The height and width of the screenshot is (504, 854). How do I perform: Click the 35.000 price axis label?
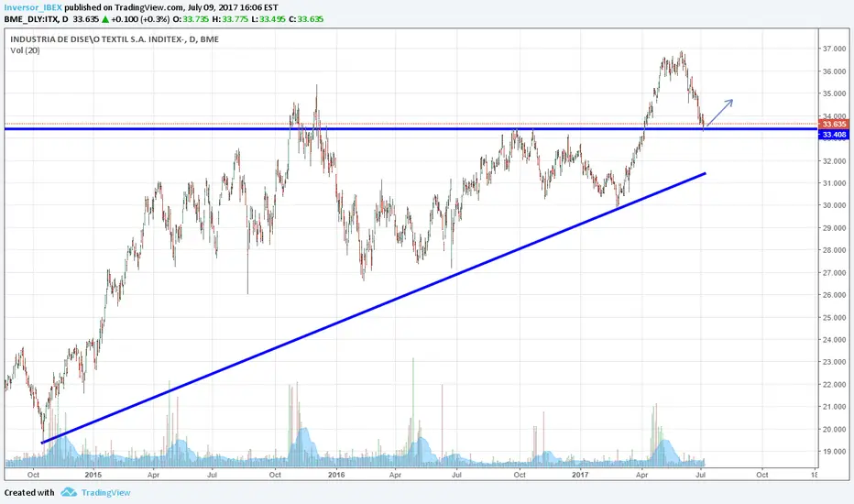[x=834, y=93]
